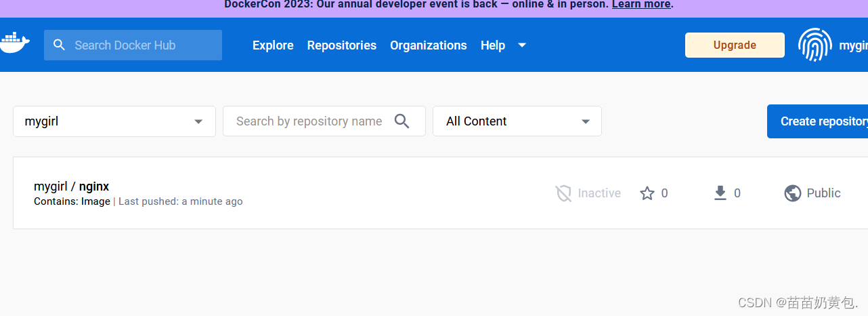Image resolution: width=868 pixels, height=316 pixels.
Task: Open the All Content filter dropdown
Action: (x=517, y=121)
